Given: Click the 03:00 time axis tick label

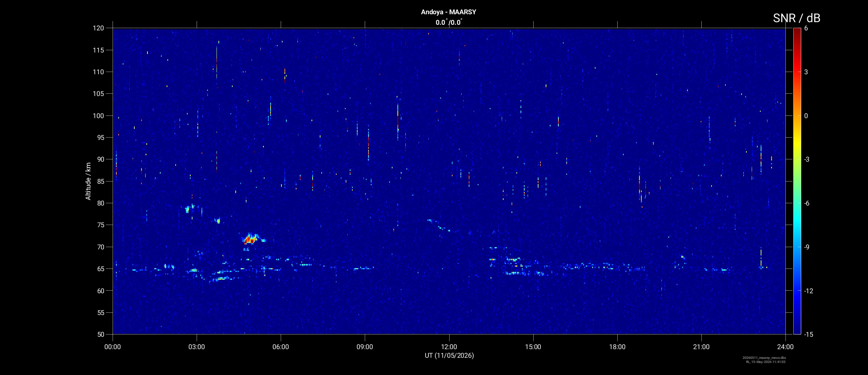Looking at the screenshot, I should (x=197, y=347).
